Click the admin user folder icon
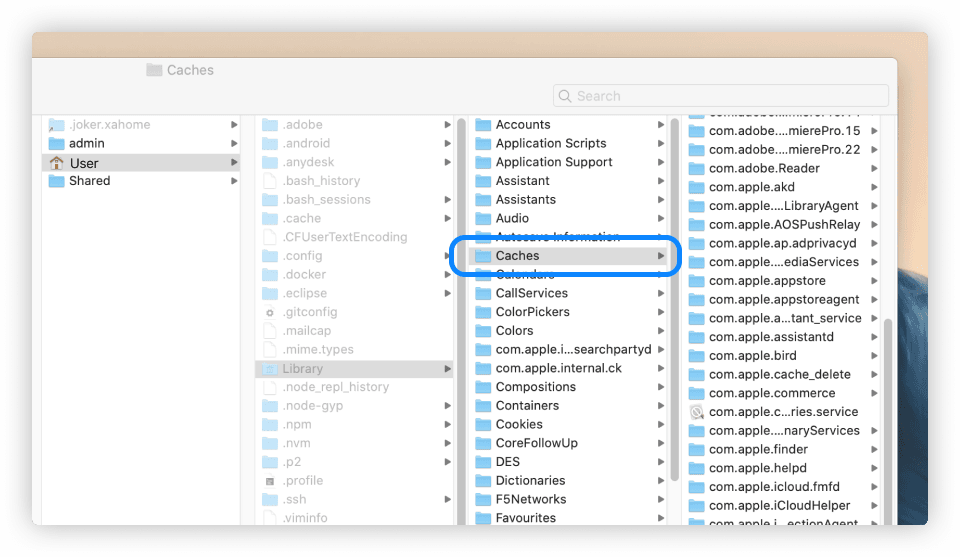 [x=56, y=144]
